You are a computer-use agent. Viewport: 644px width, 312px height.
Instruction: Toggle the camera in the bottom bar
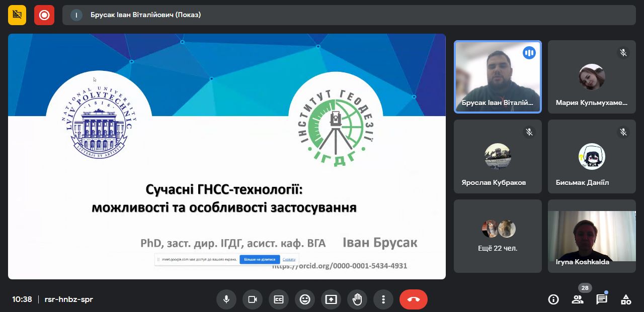click(x=253, y=299)
